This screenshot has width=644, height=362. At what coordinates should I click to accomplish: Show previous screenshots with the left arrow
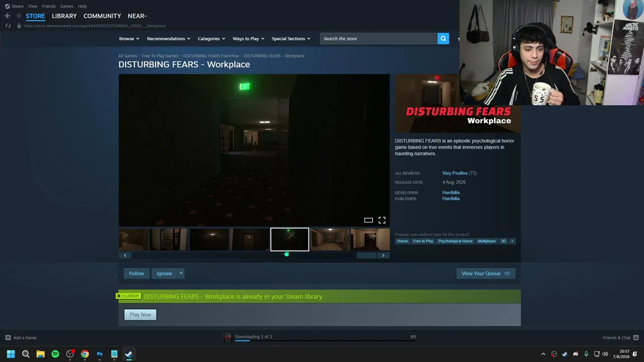point(125,255)
